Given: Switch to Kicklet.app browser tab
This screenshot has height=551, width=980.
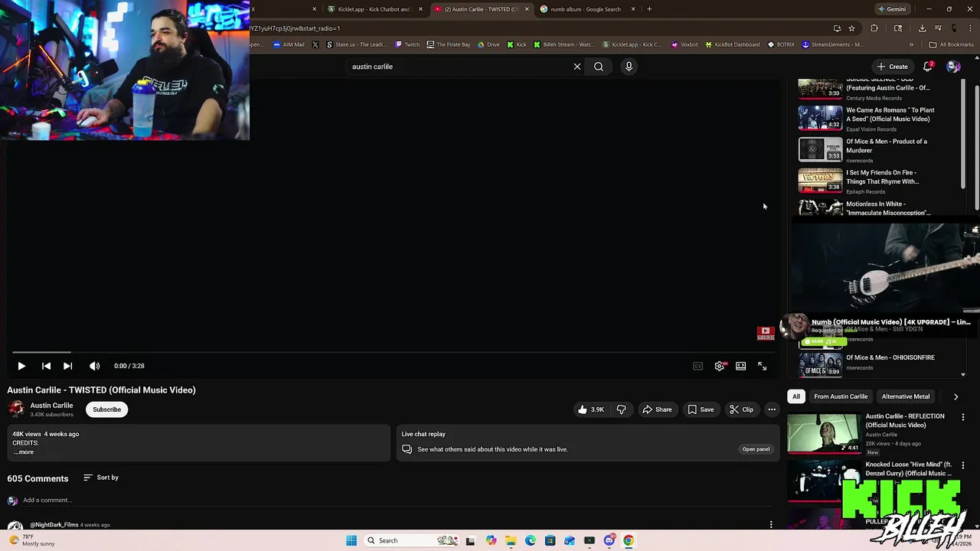Looking at the screenshot, I should (x=374, y=9).
